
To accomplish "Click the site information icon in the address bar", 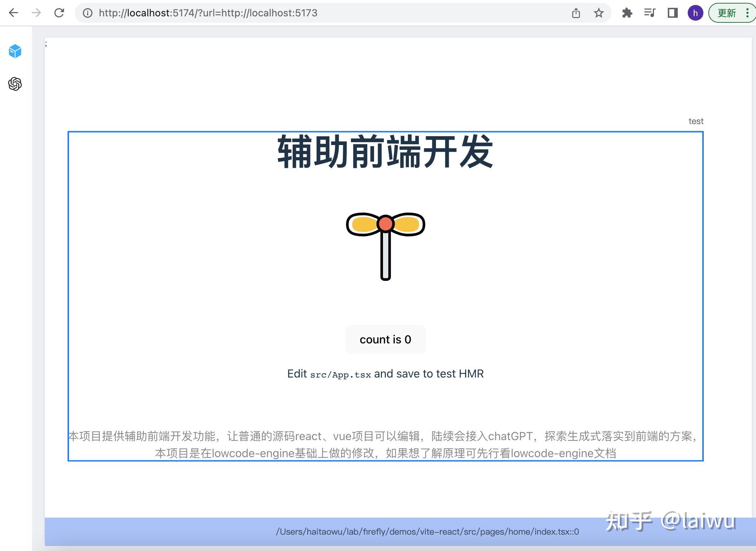I will [87, 13].
